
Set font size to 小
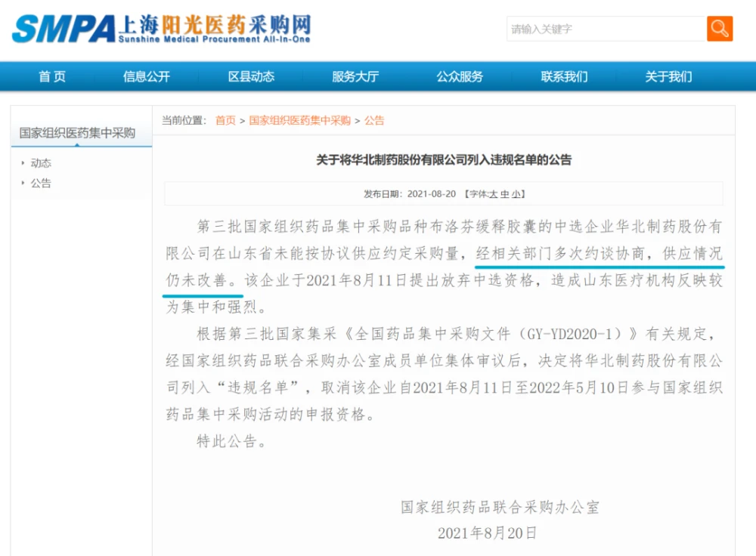516,194
